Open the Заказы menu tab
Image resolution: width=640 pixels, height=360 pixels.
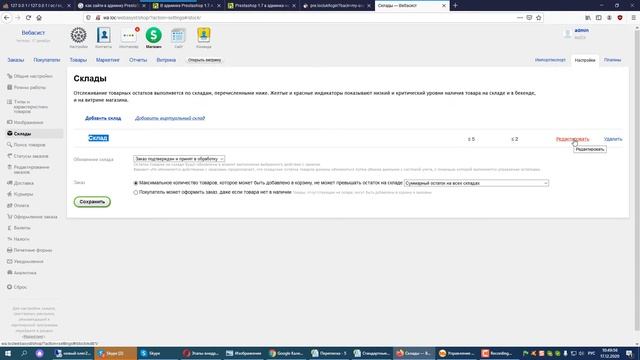(x=16, y=60)
